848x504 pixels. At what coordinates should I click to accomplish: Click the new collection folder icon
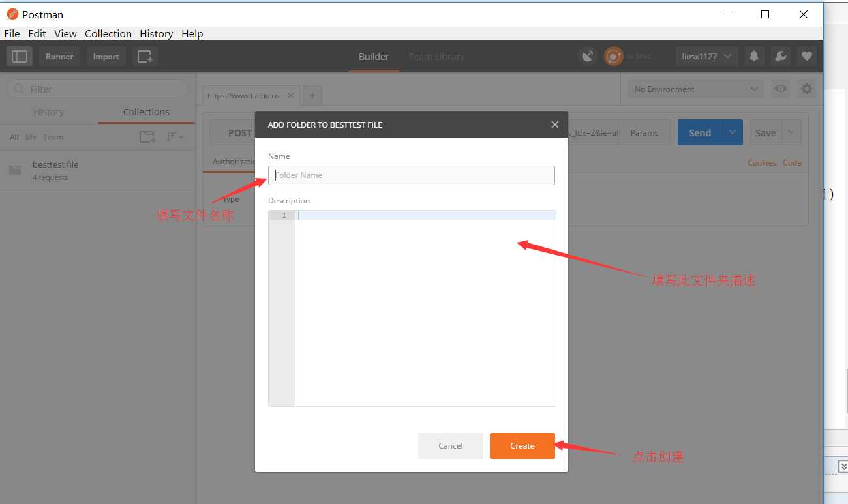pos(147,137)
